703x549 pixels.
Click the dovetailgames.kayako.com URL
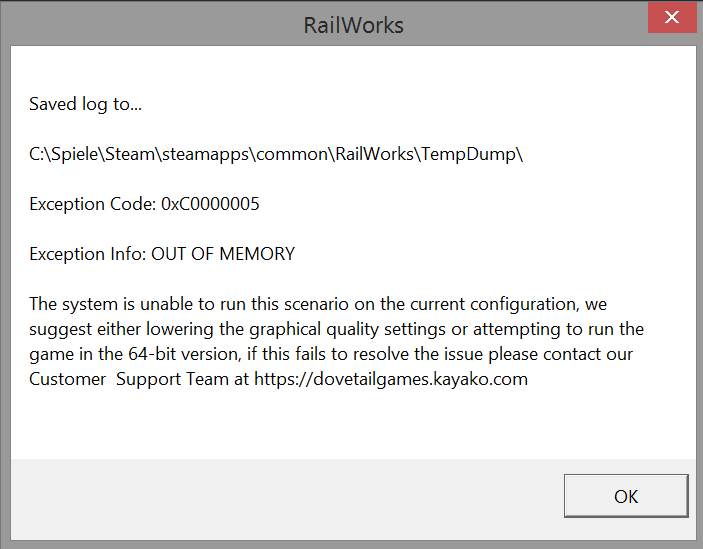coord(390,379)
